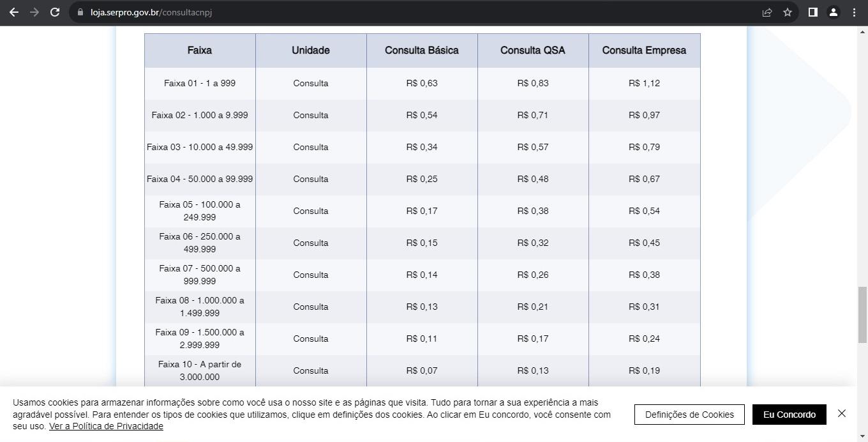Screen dimensions: 868x442
Task: Click the Faixa 09 - 1.500.000 a 2.999.999 cell
Action: (x=200, y=339)
